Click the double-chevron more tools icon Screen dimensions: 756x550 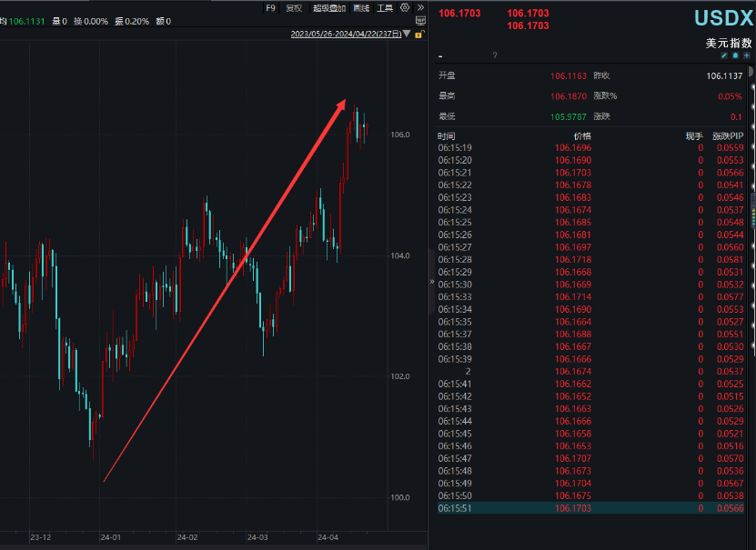click(420, 7)
